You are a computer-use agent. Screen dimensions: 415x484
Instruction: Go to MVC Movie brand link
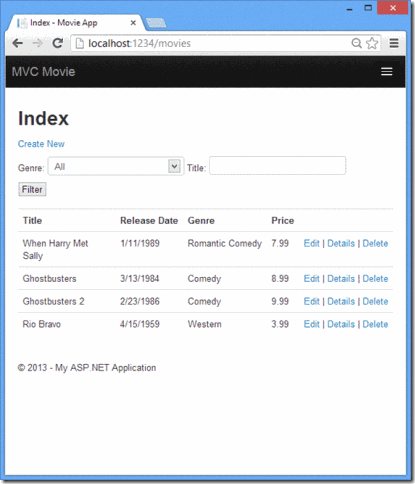coord(44,72)
